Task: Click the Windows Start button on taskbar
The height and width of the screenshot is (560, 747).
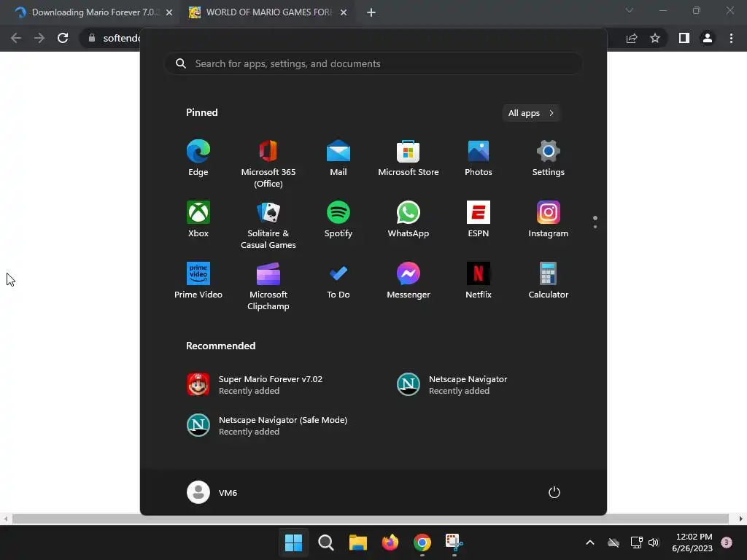Action: point(293,542)
